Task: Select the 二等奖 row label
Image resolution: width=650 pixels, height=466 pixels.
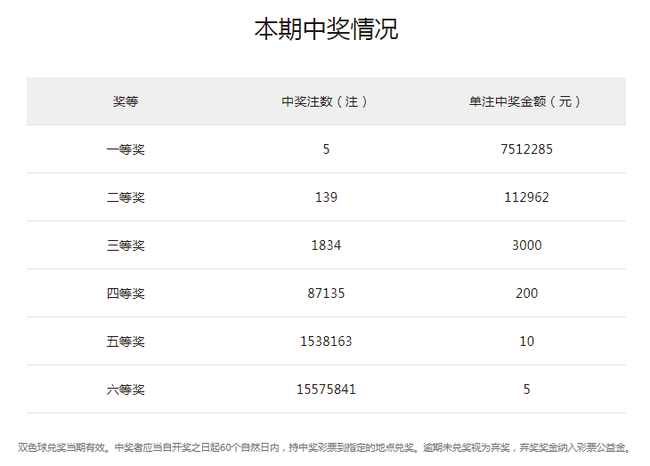Action: pyautogui.click(x=126, y=198)
